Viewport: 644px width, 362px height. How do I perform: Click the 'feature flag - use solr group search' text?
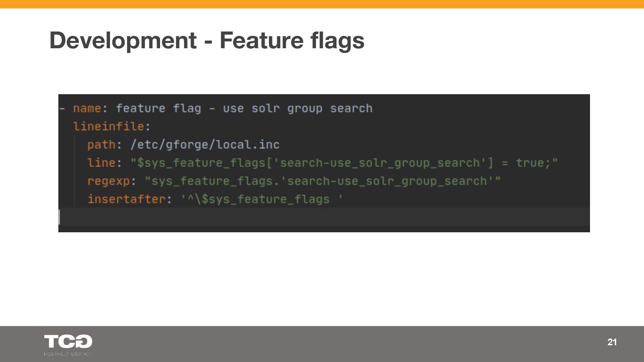pyautogui.click(x=244, y=109)
